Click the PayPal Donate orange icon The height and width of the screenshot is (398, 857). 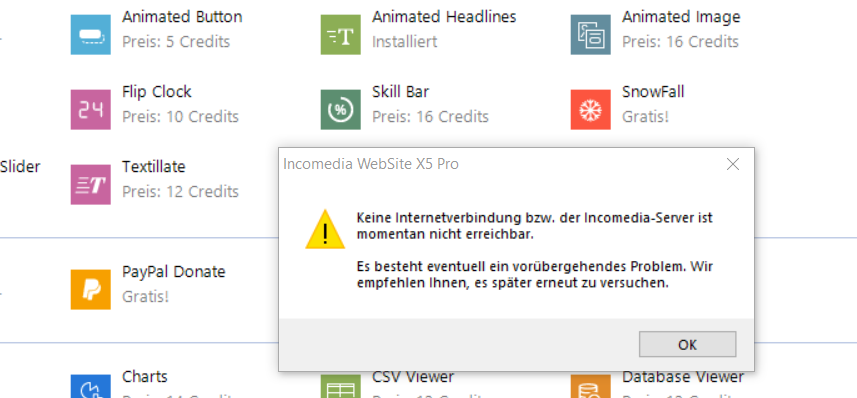(x=91, y=290)
